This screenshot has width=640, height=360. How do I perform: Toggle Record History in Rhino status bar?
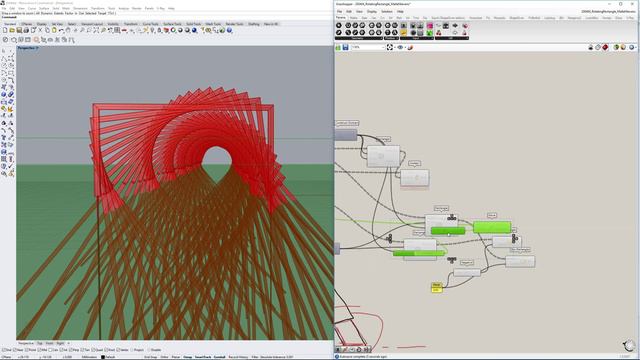click(x=238, y=357)
